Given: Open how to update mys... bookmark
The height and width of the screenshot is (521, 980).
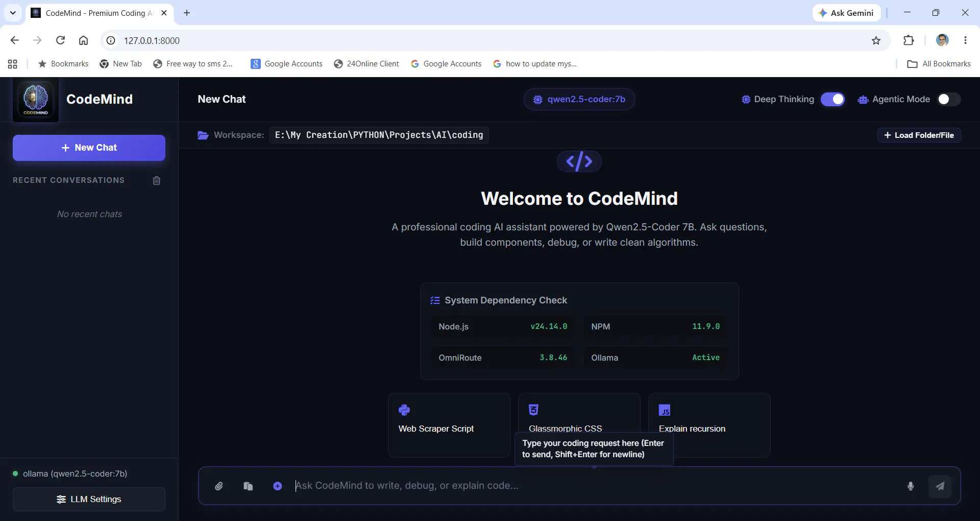Looking at the screenshot, I should tap(535, 64).
